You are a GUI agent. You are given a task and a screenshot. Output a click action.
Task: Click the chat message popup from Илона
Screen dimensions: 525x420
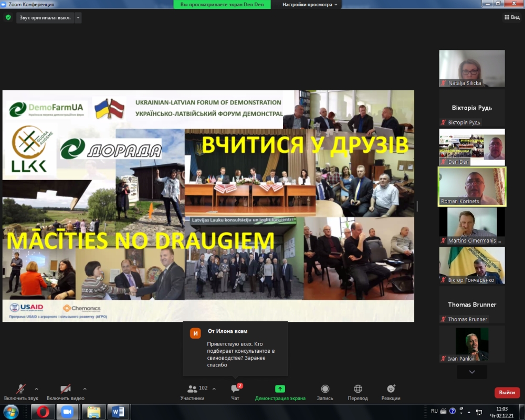[235, 348]
